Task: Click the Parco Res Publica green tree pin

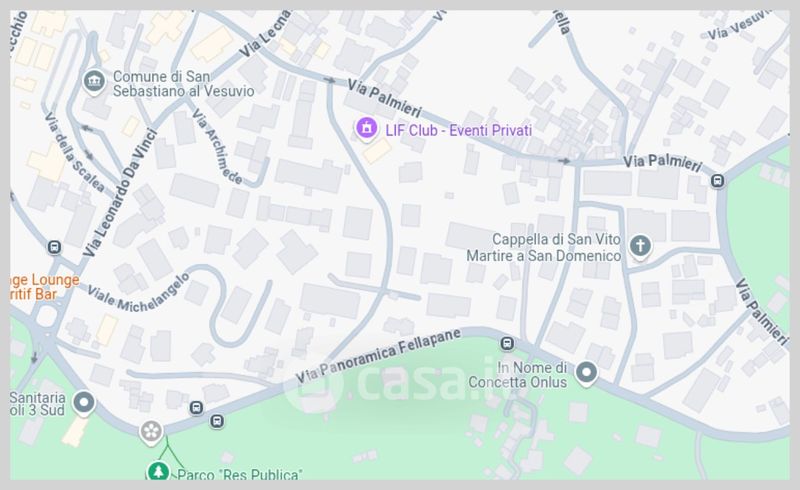Action: point(158,471)
